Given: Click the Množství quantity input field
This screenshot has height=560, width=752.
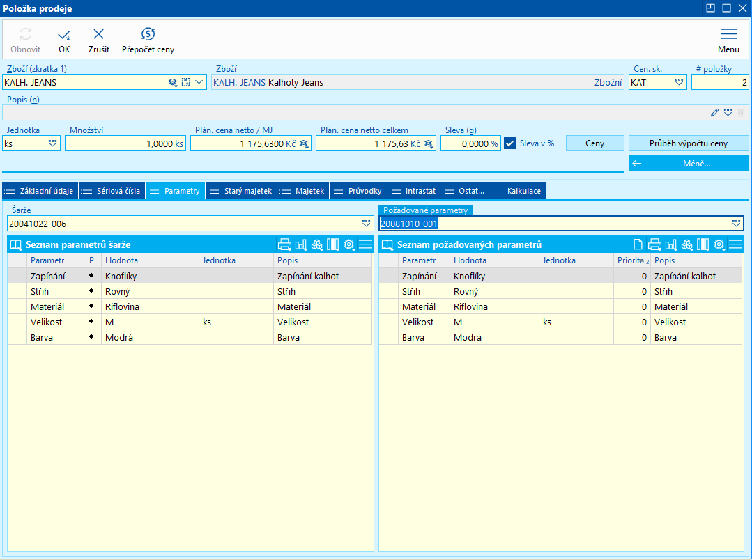Looking at the screenshot, I should pyautogui.click(x=125, y=143).
